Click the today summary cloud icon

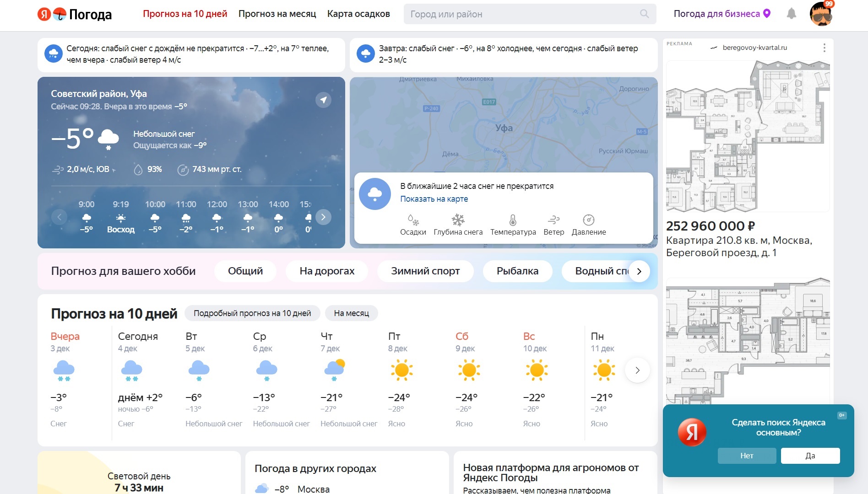54,54
